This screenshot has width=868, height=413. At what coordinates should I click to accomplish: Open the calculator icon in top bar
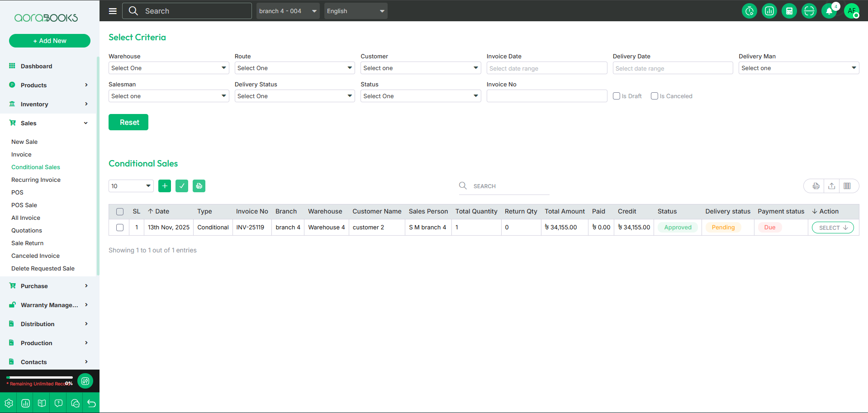tap(789, 11)
